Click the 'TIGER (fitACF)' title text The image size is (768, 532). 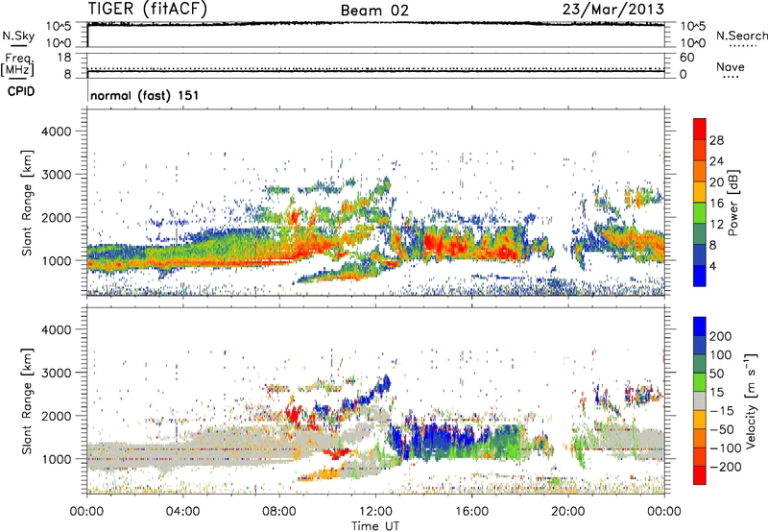coord(148,9)
